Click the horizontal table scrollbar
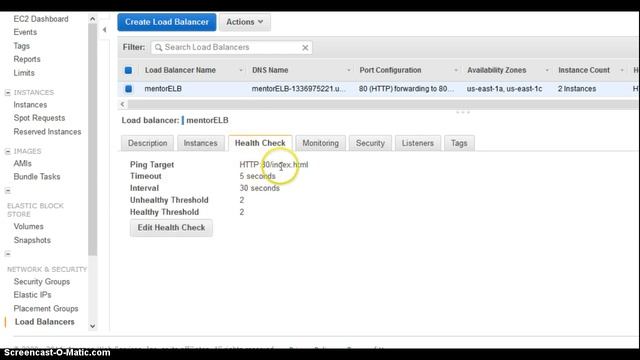 click(383, 104)
